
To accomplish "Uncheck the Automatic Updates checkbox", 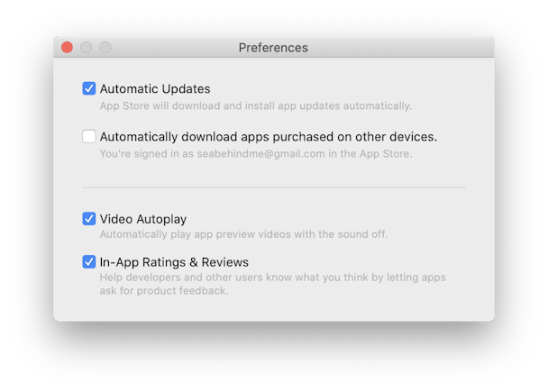I will [x=88, y=88].
